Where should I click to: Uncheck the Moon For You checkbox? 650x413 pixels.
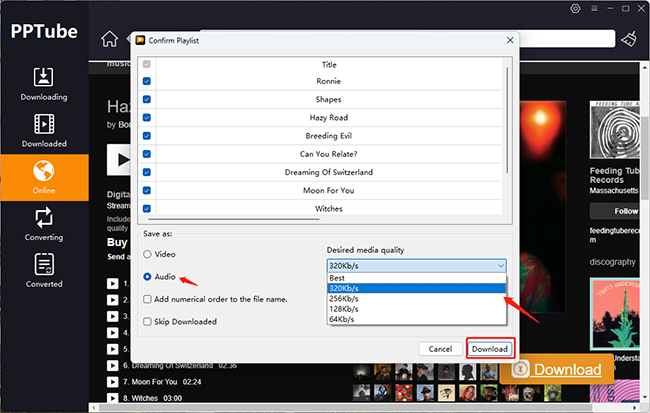[147, 191]
